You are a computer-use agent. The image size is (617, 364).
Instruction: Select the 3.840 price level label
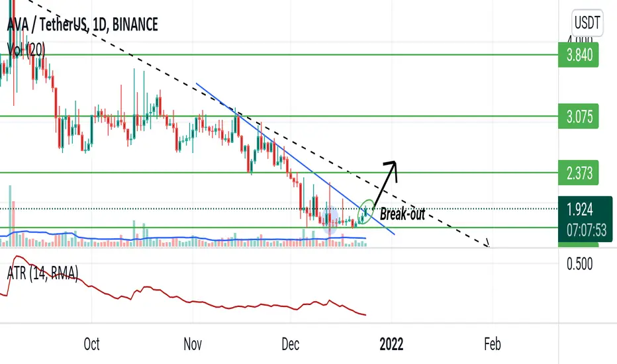coord(579,55)
